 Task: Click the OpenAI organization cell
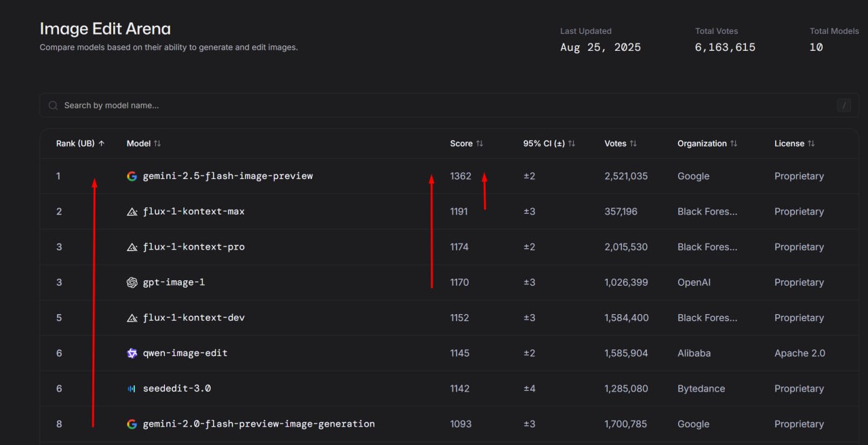tap(693, 282)
